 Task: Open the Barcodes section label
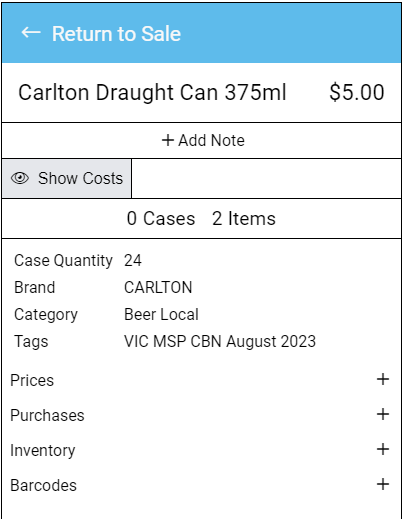(x=43, y=485)
